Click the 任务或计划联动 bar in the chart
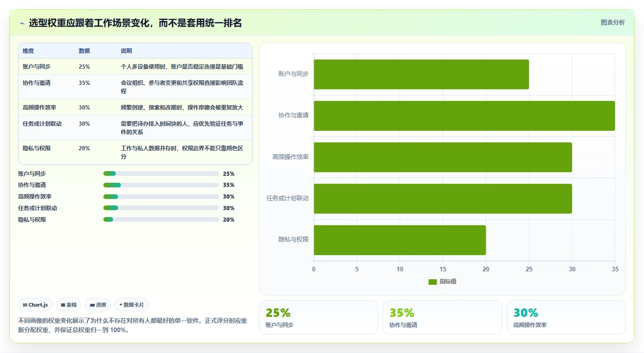644x353 pixels. 443,199
